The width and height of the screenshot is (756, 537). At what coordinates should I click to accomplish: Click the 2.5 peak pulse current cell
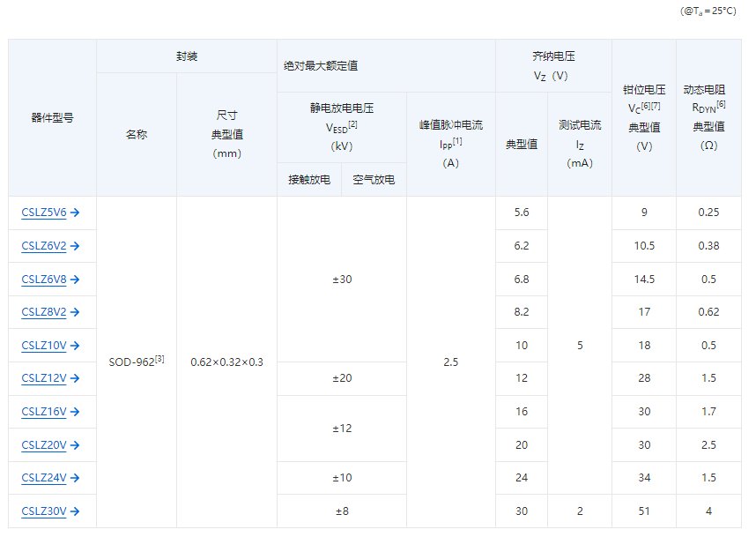(451, 362)
